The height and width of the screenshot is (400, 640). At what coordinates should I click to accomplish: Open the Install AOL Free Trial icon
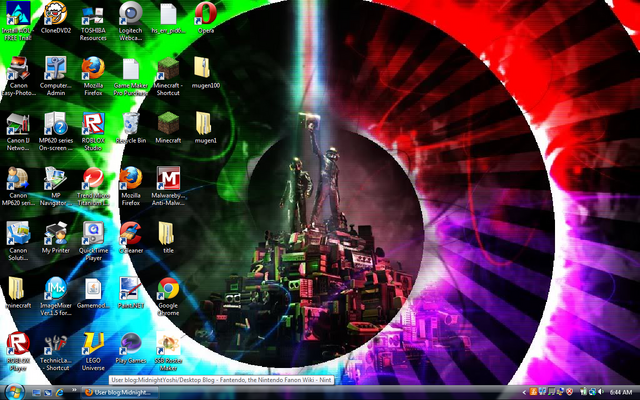(18, 21)
